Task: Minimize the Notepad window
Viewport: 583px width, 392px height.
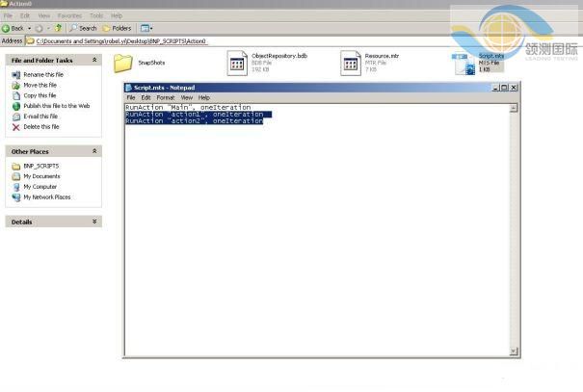Action: pos(495,88)
